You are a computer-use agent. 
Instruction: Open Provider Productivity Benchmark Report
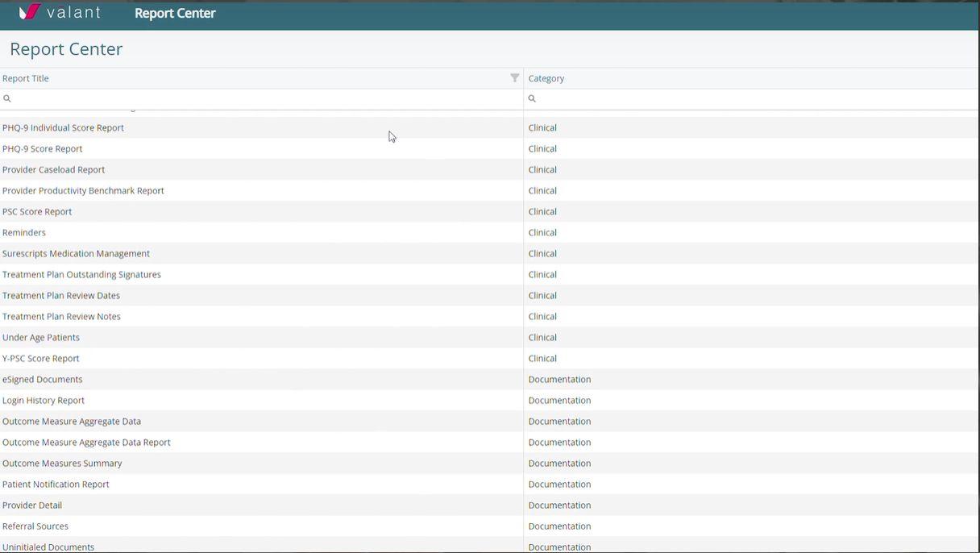tap(83, 190)
